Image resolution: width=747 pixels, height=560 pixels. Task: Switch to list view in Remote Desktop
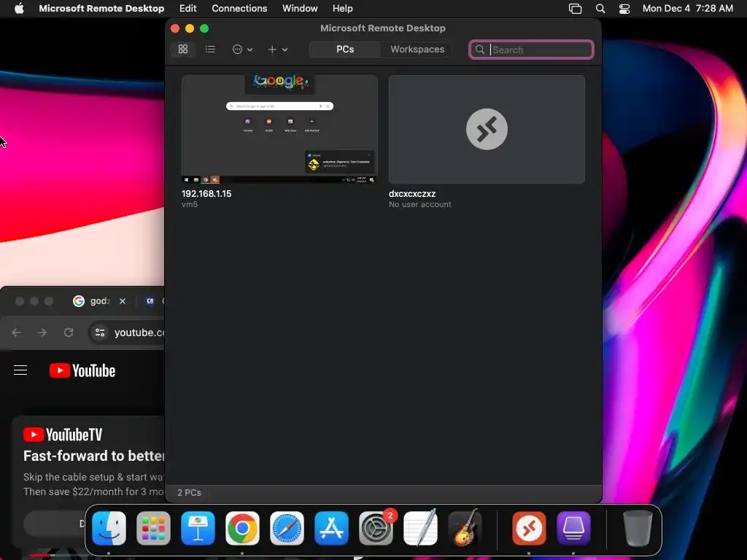210,49
